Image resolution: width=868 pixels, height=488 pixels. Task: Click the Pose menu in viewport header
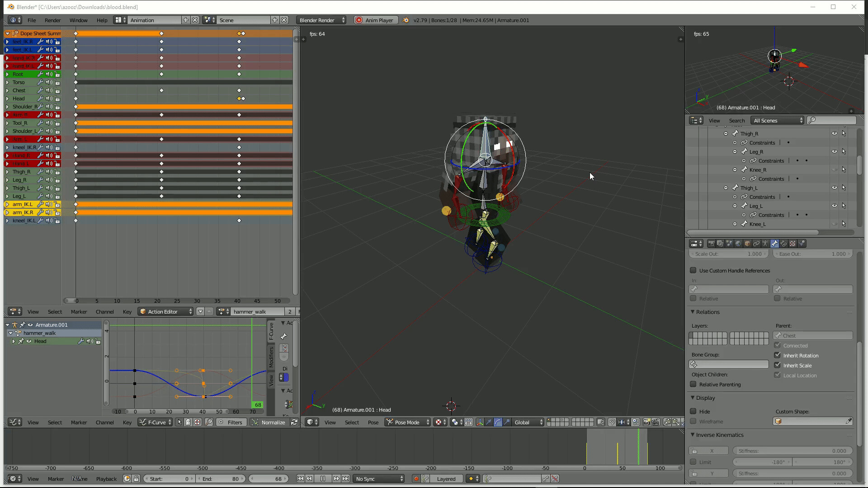click(x=373, y=422)
